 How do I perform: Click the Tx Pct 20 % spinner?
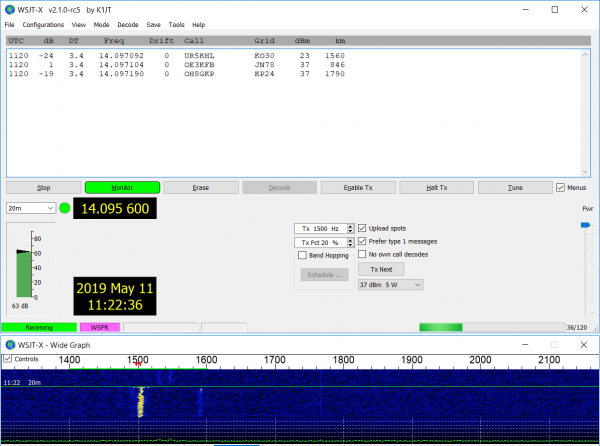(322, 242)
